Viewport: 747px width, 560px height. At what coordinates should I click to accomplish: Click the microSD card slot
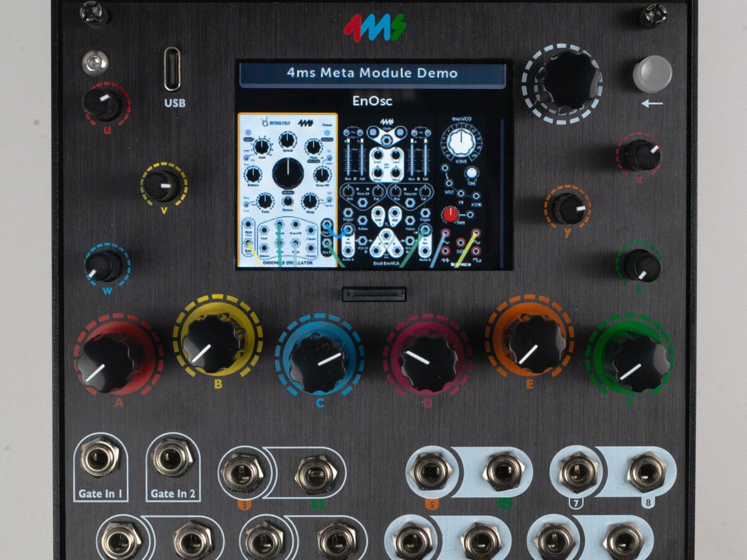[374, 294]
